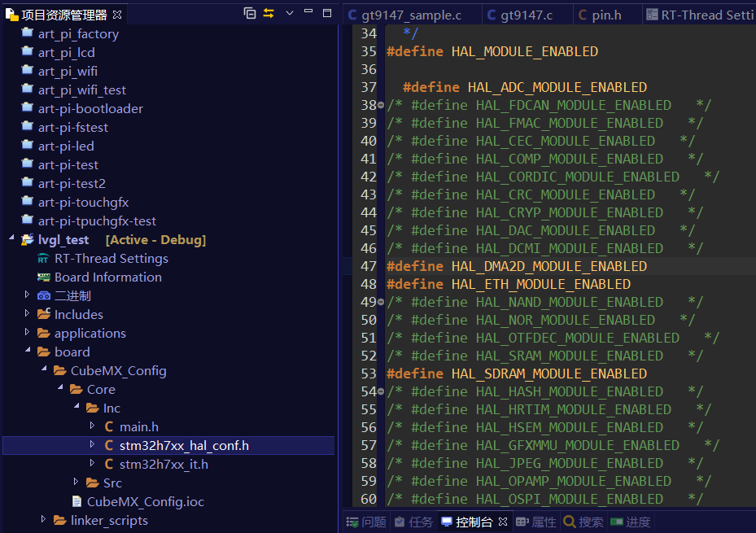Click HAL_DMA2D_MODULE_ENABLED define on line 47
The height and width of the screenshot is (533, 756).
549,266
